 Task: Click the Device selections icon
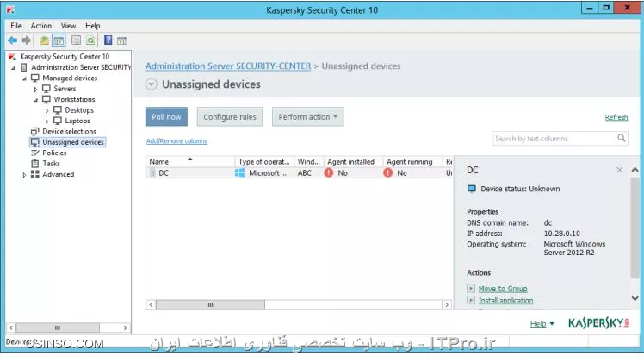coord(35,131)
